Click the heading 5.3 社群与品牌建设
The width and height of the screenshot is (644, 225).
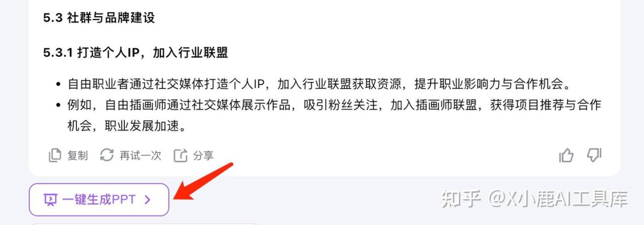(x=99, y=18)
